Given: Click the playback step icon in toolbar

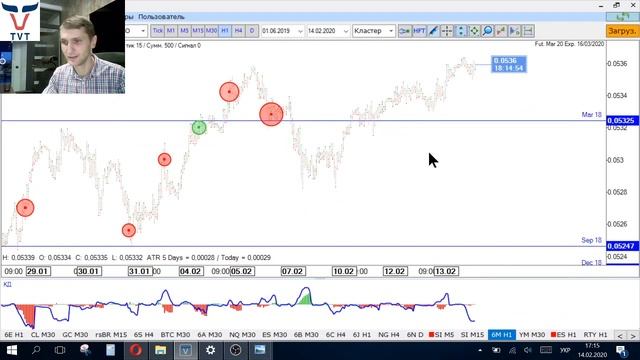Looking at the screenshot, I should click(x=514, y=31).
